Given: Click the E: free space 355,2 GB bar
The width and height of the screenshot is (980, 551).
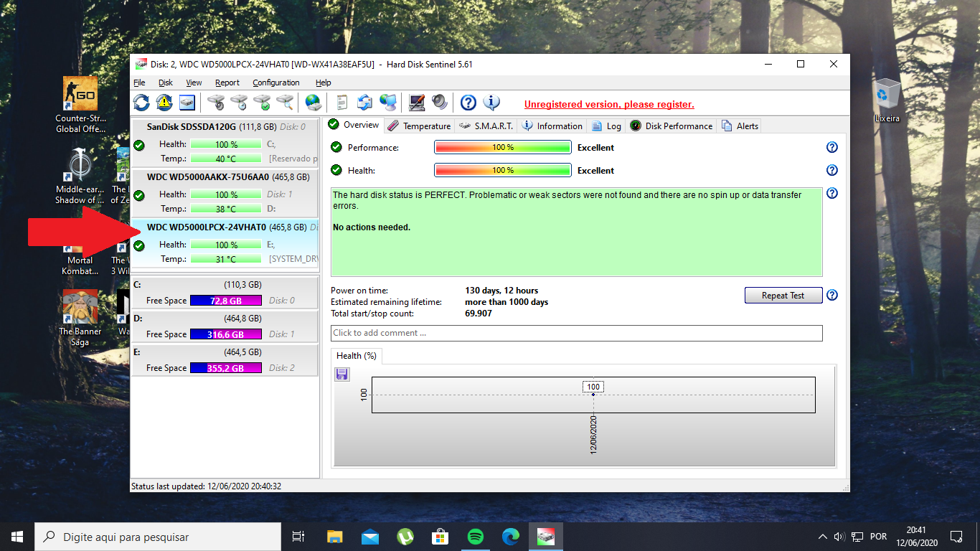Looking at the screenshot, I should click(x=226, y=368).
